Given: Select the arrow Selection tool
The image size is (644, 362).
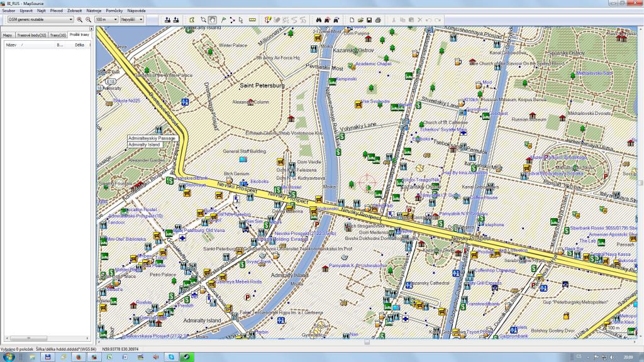Looking at the screenshot, I should coord(241,19).
